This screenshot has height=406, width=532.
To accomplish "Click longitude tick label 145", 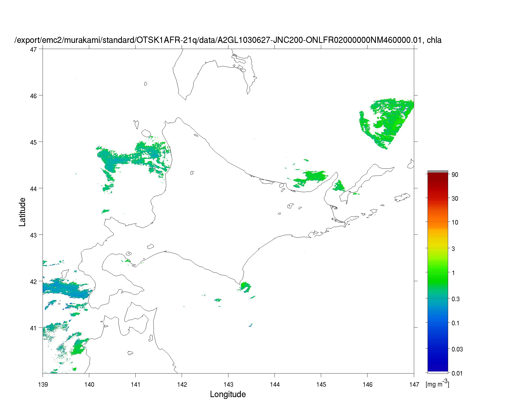I will (x=321, y=384).
